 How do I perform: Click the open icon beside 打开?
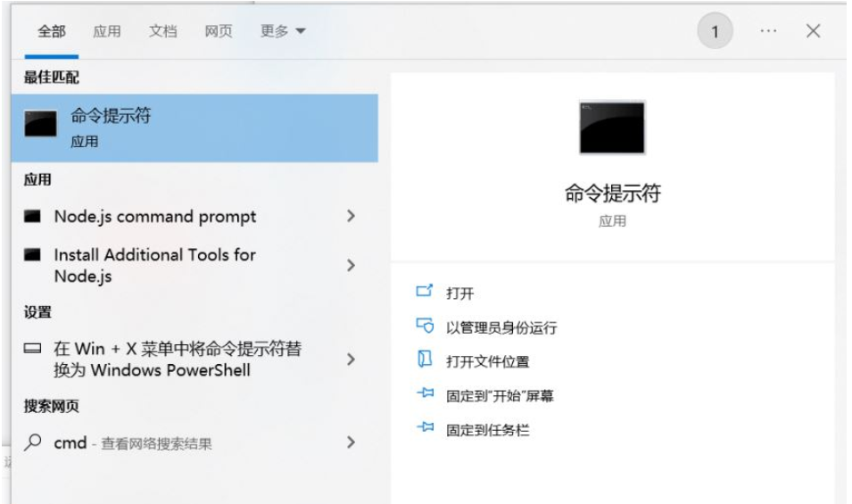tap(425, 291)
